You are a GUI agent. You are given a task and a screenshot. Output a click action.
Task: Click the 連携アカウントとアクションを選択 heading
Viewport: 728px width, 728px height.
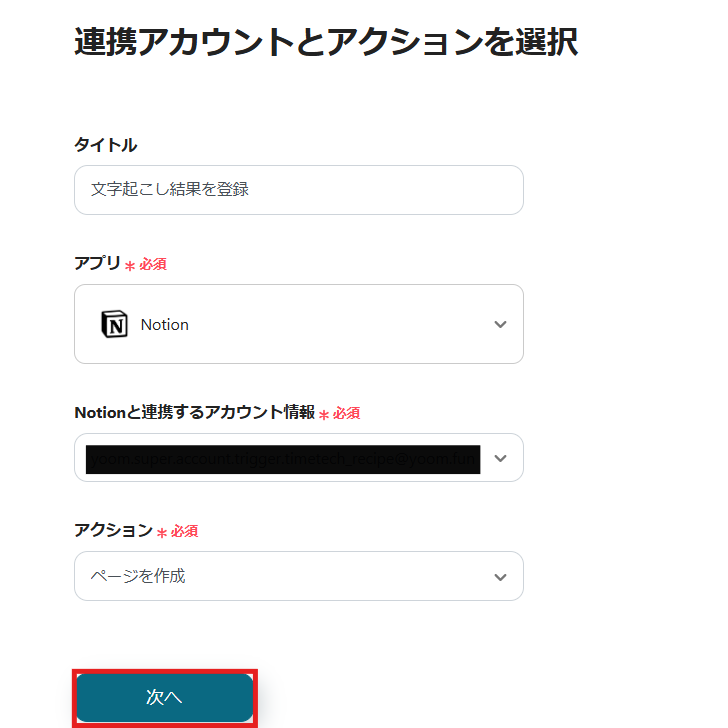pos(325,43)
